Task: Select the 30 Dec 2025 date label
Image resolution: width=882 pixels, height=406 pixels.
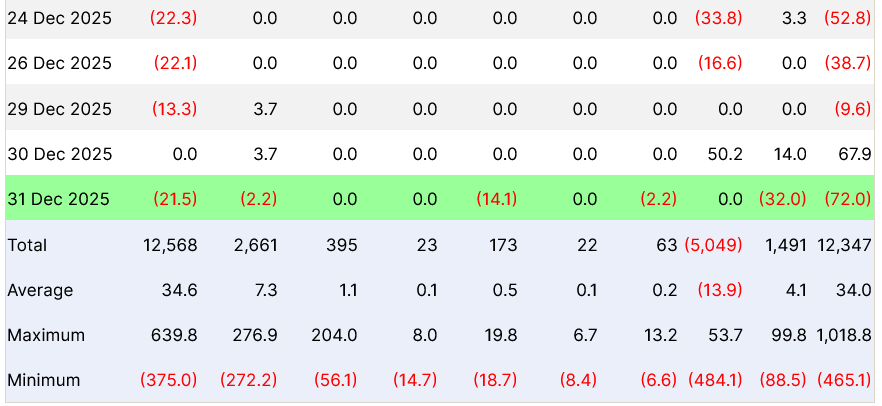Action: [x=59, y=154]
